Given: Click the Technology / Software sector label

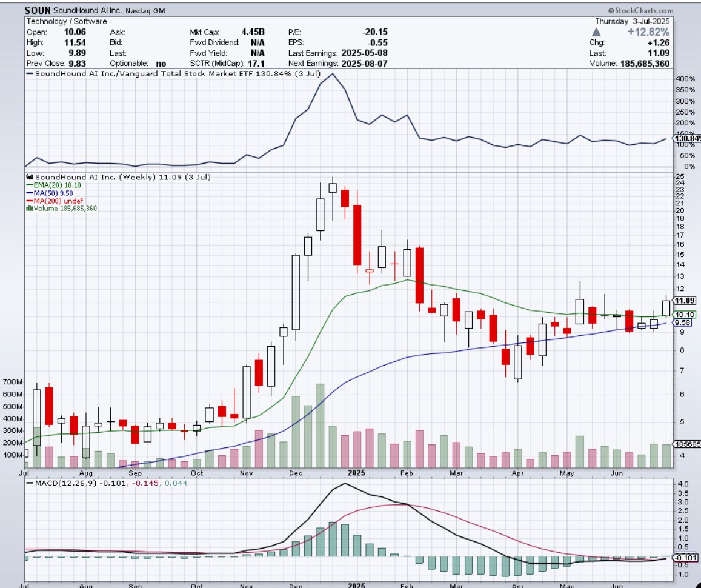Looking at the screenshot, I should pyautogui.click(x=67, y=21).
